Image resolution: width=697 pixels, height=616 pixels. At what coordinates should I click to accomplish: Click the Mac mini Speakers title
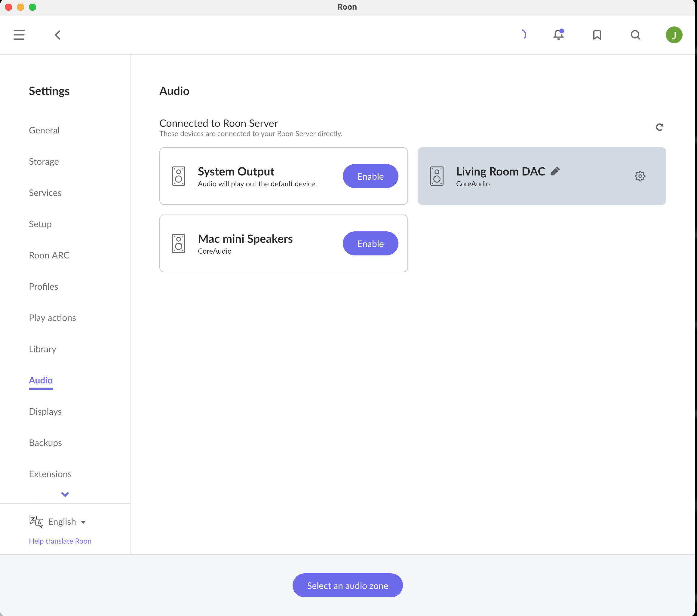tap(245, 239)
